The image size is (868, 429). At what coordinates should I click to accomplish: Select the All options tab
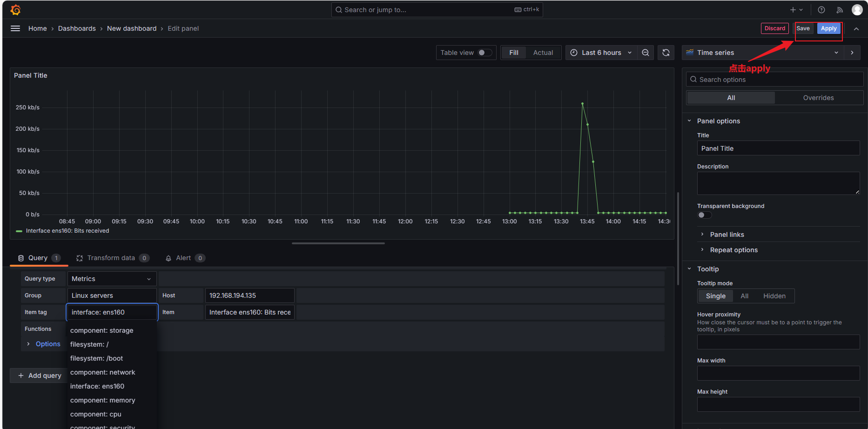[x=731, y=98]
